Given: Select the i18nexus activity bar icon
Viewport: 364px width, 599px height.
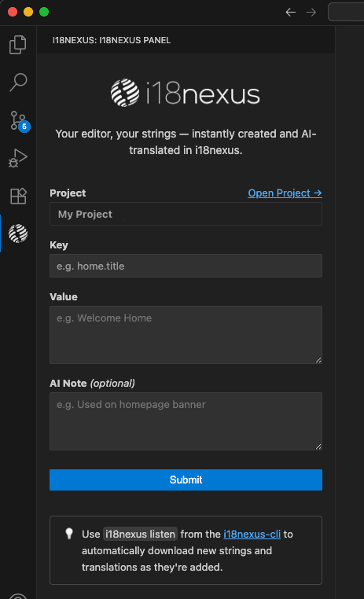Looking at the screenshot, I should [18, 233].
